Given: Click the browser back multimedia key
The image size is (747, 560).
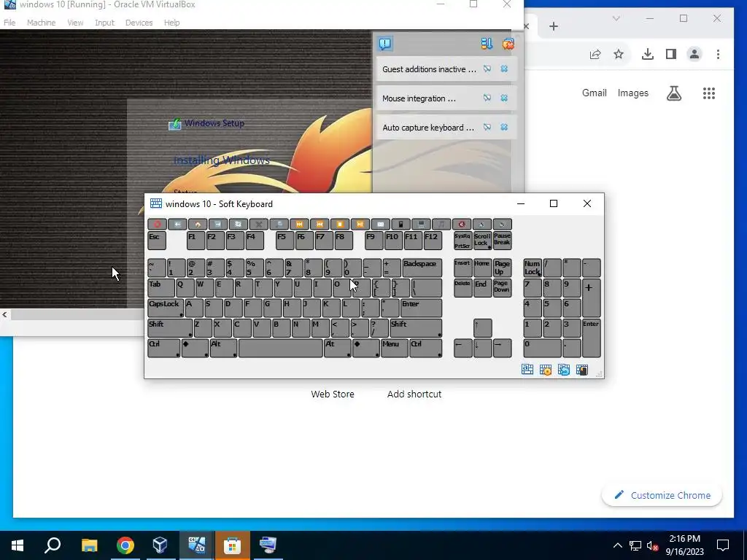Looking at the screenshot, I should [177, 225].
